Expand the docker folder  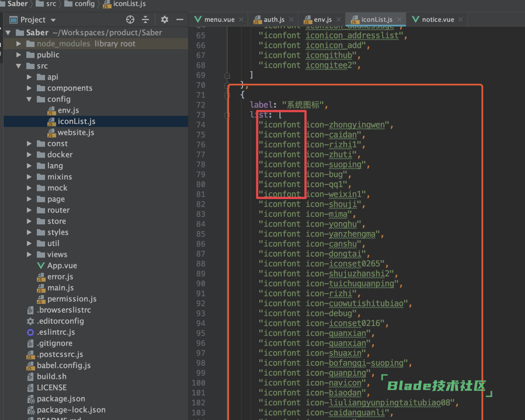point(29,155)
